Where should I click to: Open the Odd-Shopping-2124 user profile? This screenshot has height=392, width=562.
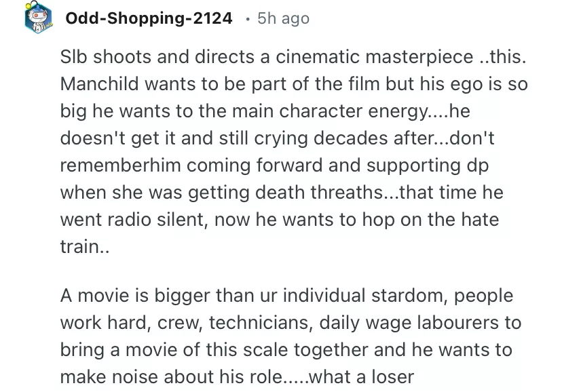tap(148, 19)
